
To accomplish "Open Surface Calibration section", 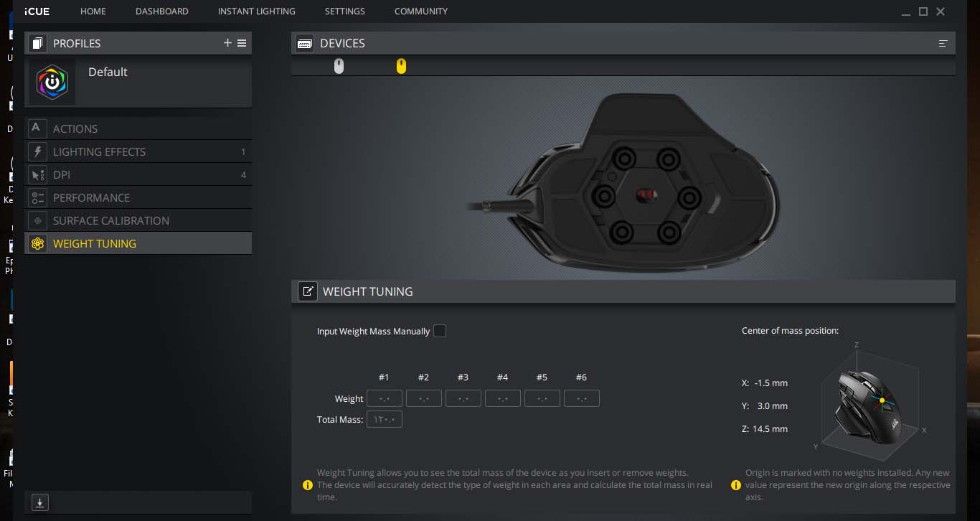I will coord(111,221).
